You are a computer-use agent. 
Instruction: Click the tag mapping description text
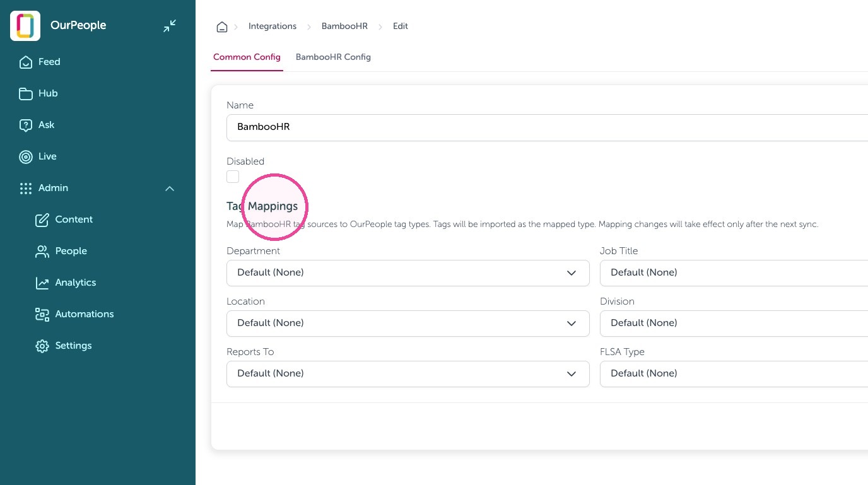click(x=522, y=225)
